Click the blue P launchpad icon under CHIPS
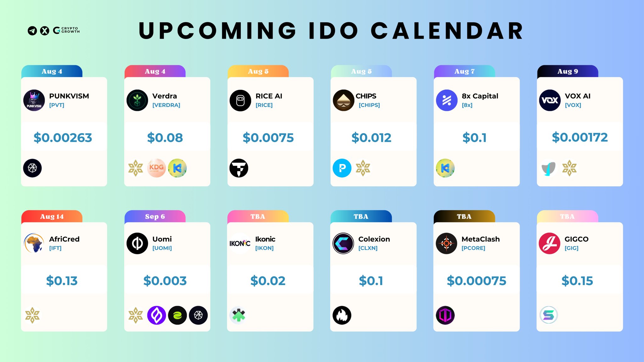Image resolution: width=644 pixels, height=362 pixels. pyautogui.click(x=342, y=168)
